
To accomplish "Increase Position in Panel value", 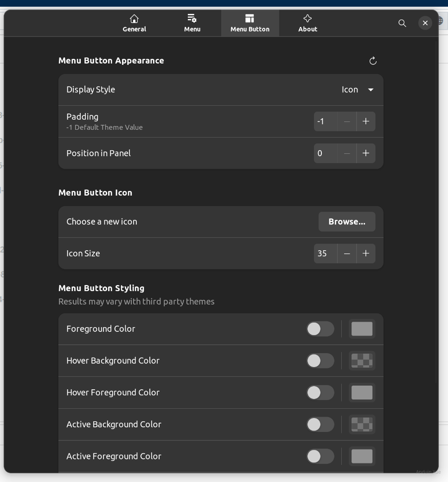I will click(366, 153).
